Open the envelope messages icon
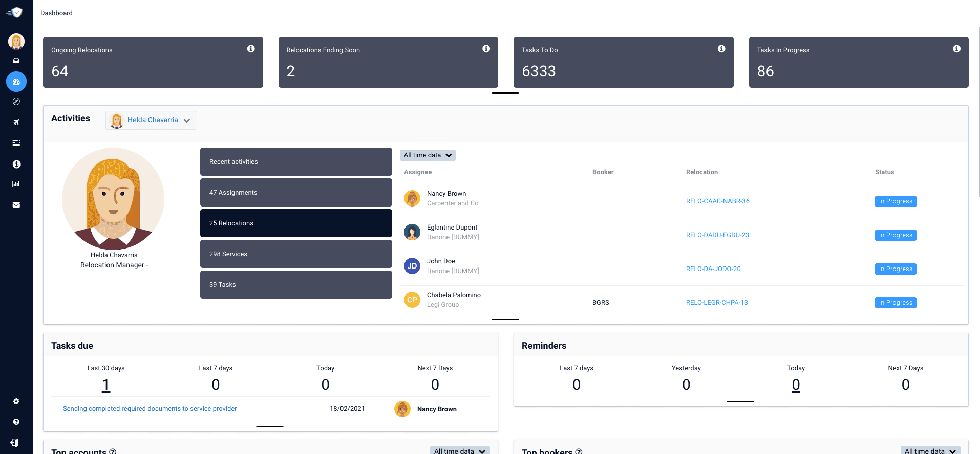Screen dimensions: 980x454 pos(16,204)
